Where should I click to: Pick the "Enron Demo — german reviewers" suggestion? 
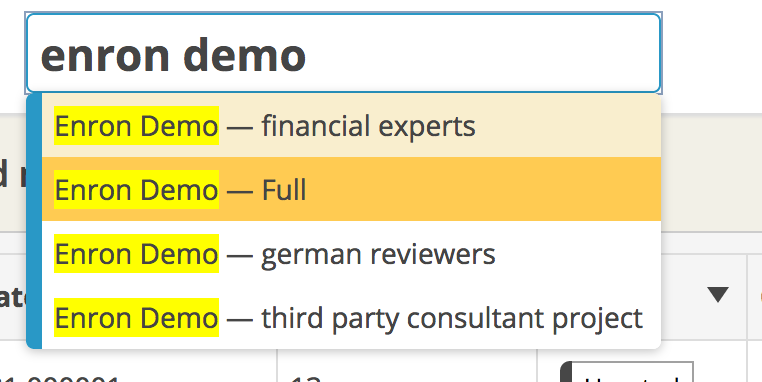(351, 253)
